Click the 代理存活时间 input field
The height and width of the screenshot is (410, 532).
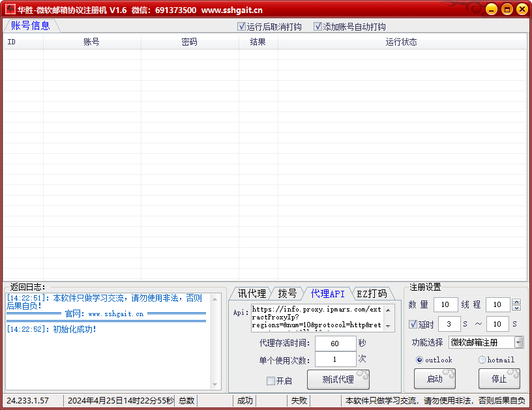335,344
